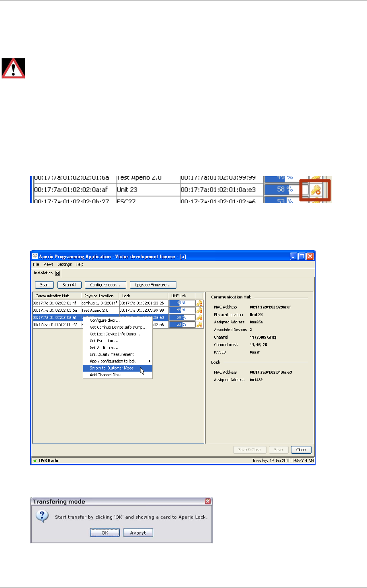This screenshot has height=588, width=367.
Task: Click the Lock column header
Action: [144, 296]
